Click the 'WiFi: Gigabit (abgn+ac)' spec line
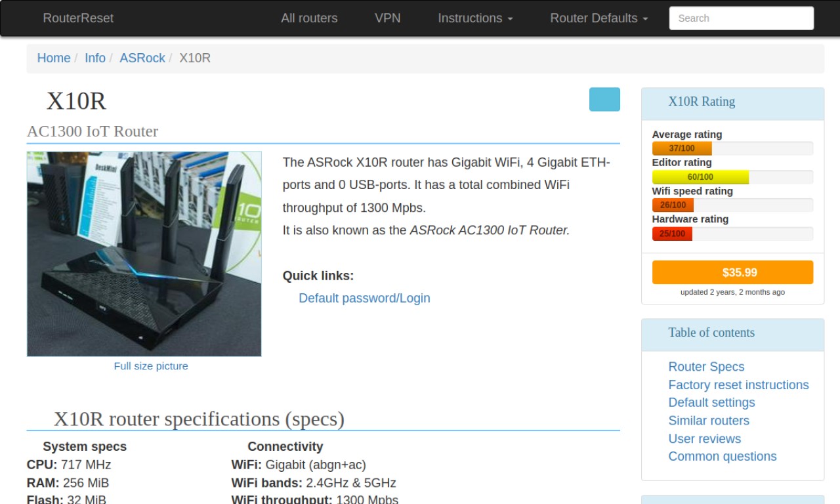 tap(299, 465)
